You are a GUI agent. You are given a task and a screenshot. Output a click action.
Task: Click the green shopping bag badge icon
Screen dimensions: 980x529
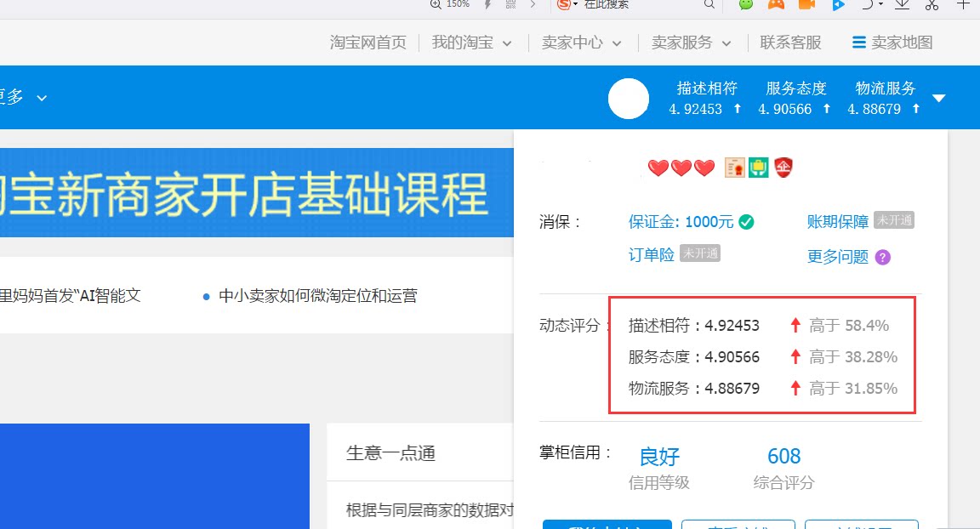tap(758, 168)
